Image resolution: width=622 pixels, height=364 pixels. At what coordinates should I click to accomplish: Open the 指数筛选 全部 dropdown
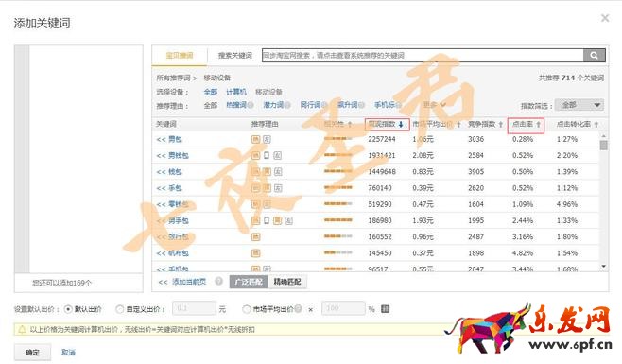[x=579, y=105]
